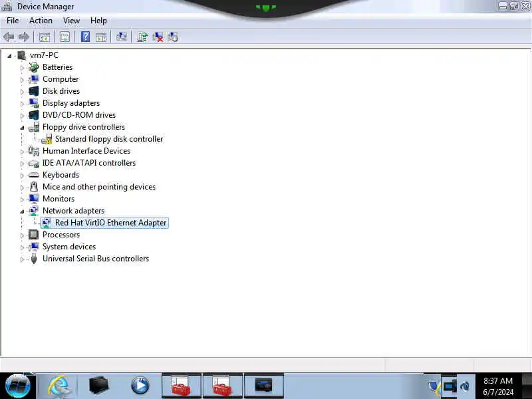Click the Show desktop button

[x=527, y=386]
